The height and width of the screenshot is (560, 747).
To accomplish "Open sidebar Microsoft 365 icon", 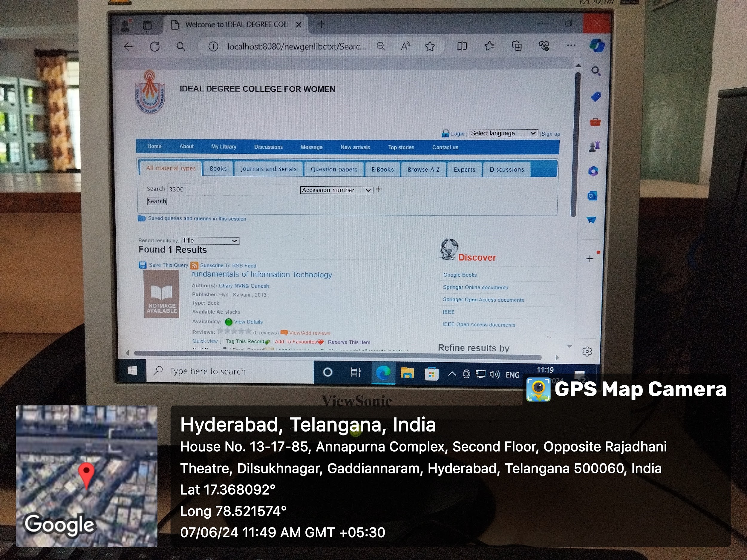I will [x=593, y=171].
